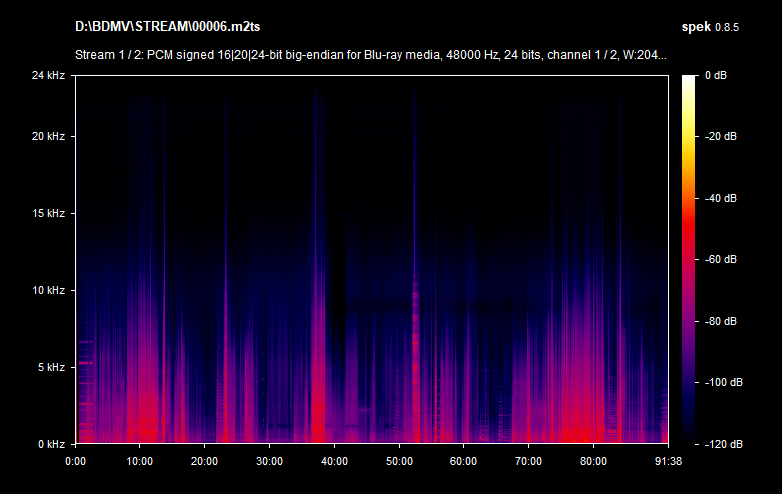Select the stream info text line
The image size is (782, 494).
pyautogui.click(x=371, y=55)
